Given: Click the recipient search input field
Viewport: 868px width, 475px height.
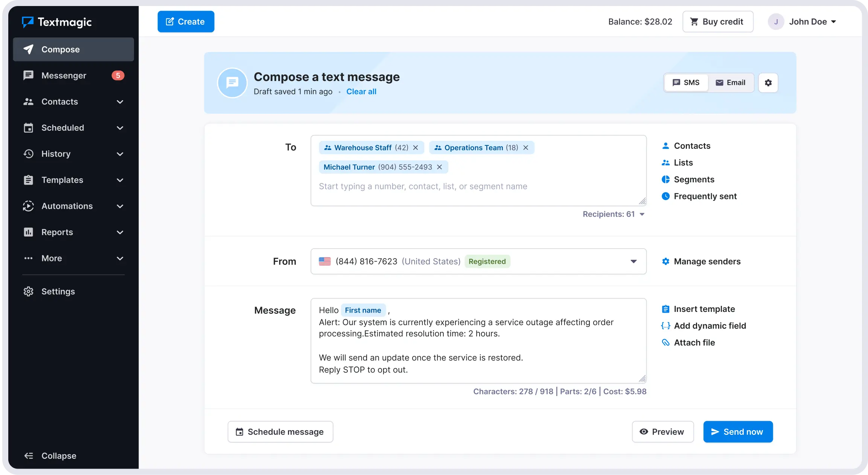Looking at the screenshot, I should [x=423, y=186].
